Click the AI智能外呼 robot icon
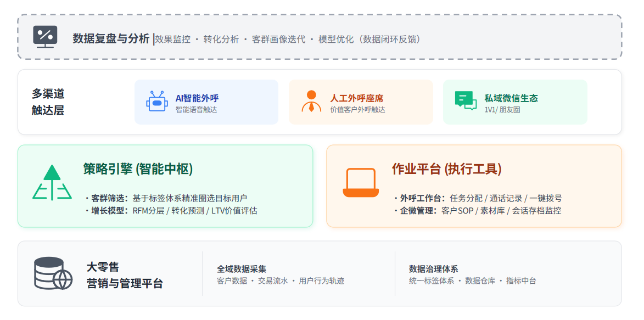This screenshot has height=320, width=644. coord(156,101)
